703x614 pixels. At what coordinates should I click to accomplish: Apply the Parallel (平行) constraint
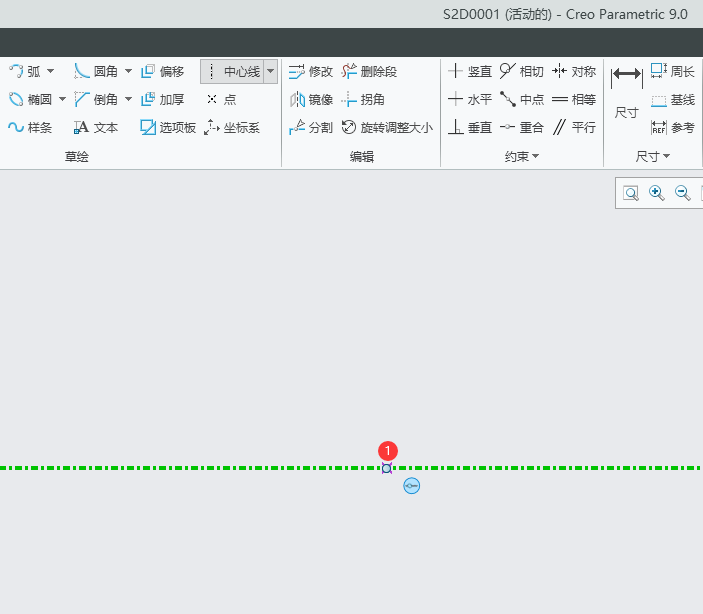coord(574,128)
